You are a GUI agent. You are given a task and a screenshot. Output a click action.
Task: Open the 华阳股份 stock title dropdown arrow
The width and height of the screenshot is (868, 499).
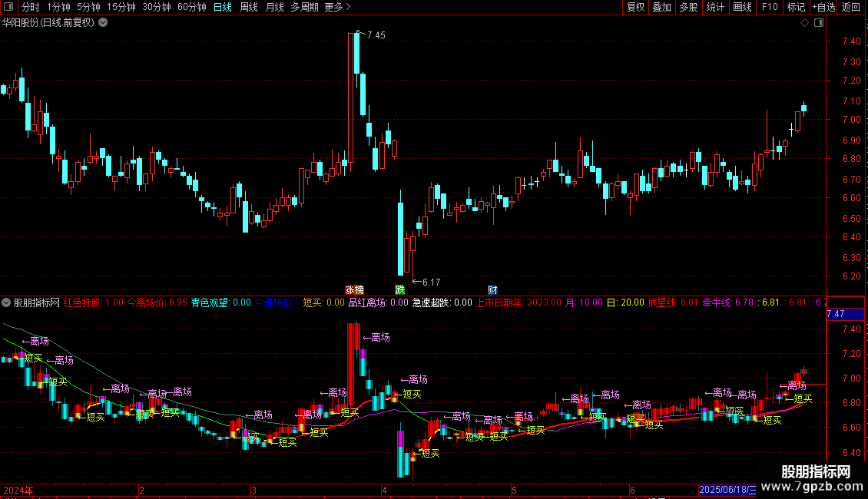103,23
